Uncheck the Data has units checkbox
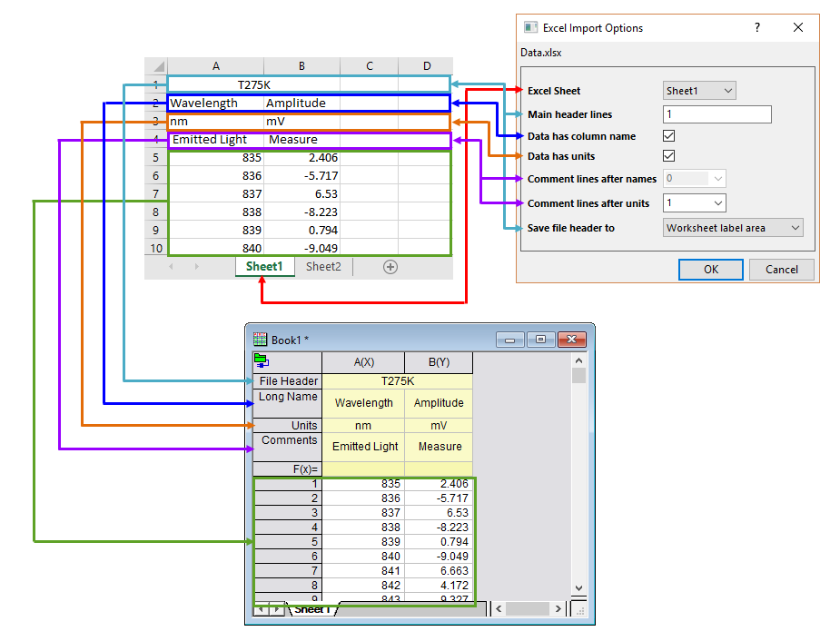Screen dimensions: 840x641 click(669, 156)
